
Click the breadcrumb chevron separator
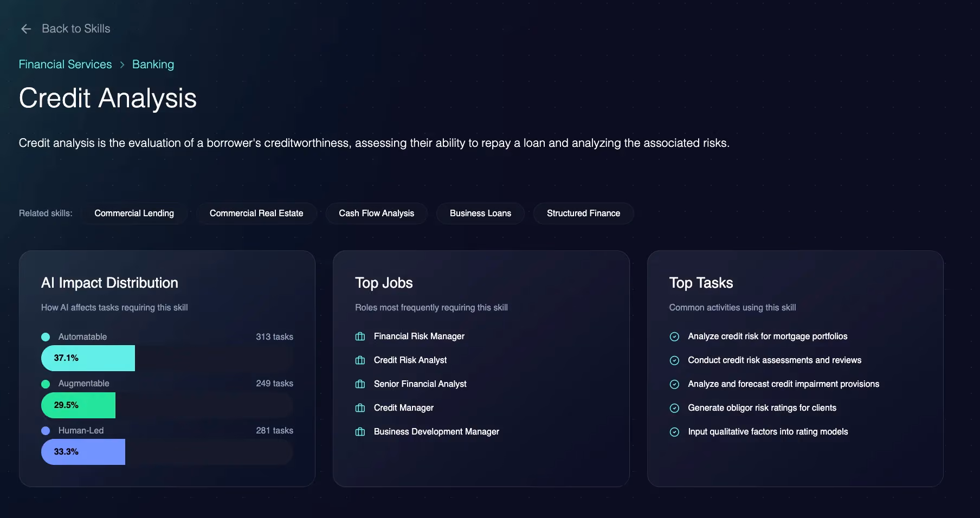pyautogui.click(x=122, y=64)
